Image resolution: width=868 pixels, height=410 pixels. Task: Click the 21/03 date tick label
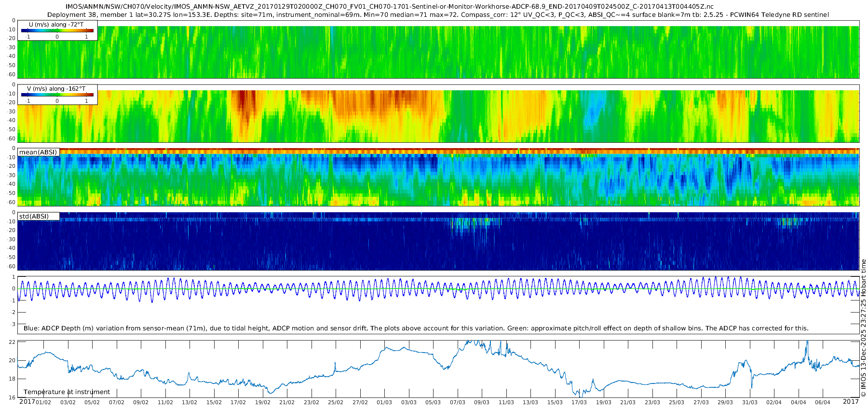pos(628,402)
